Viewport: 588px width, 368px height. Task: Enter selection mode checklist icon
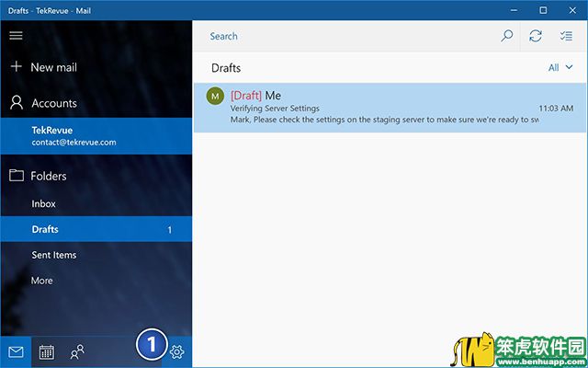click(x=566, y=36)
